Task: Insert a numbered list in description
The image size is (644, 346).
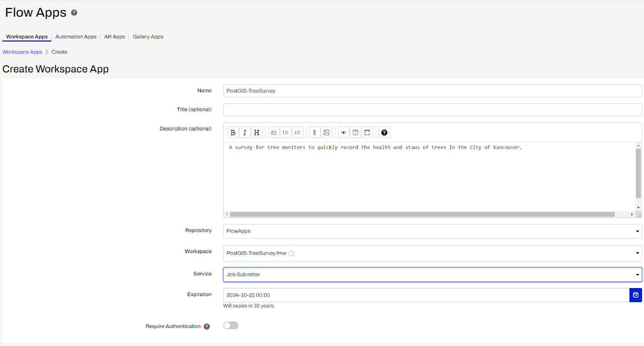Action: pyautogui.click(x=297, y=132)
